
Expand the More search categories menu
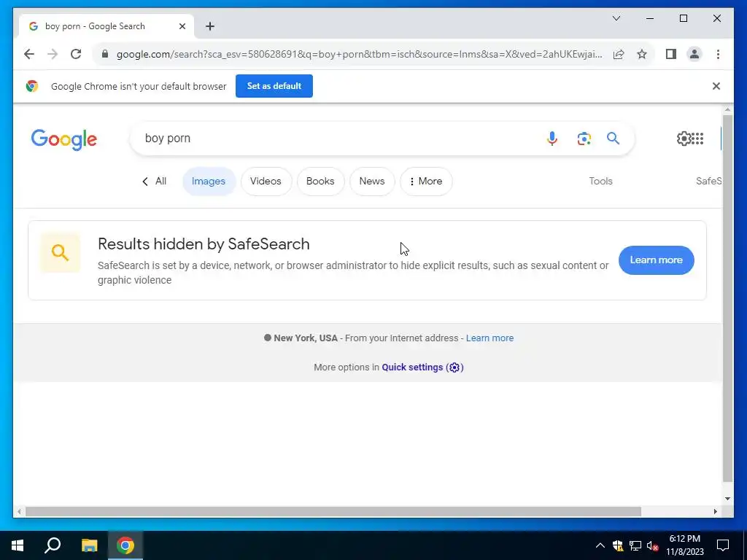426,182
